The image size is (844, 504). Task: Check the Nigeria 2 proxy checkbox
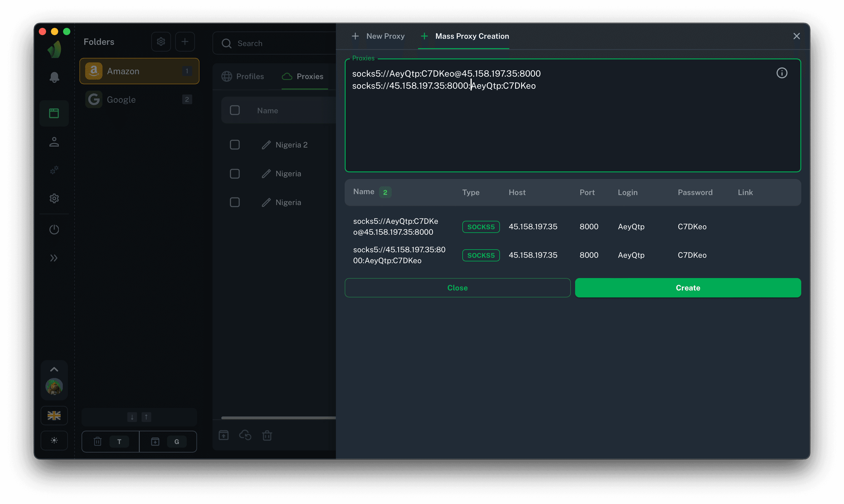click(235, 145)
